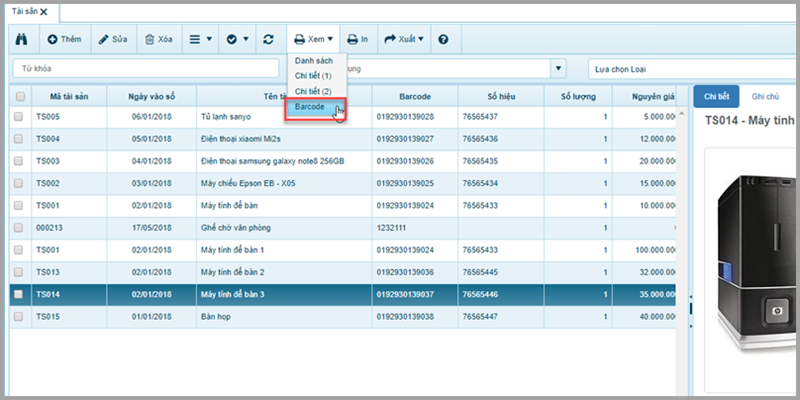Open the help question mark icon
This screenshot has height=400, width=800.
[443, 39]
